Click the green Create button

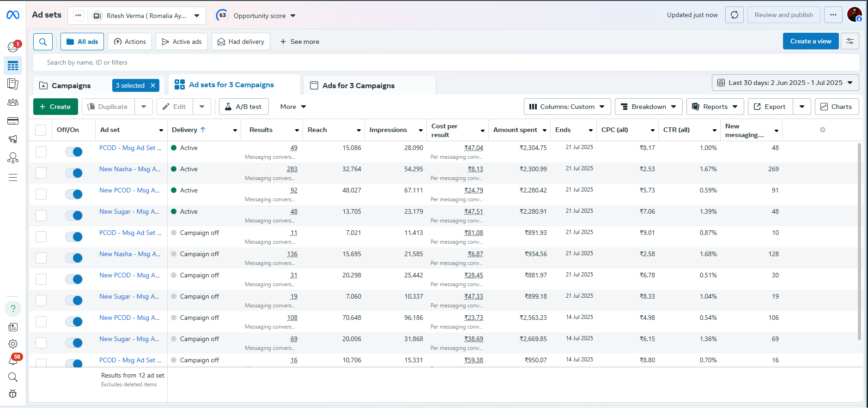pyautogui.click(x=55, y=107)
